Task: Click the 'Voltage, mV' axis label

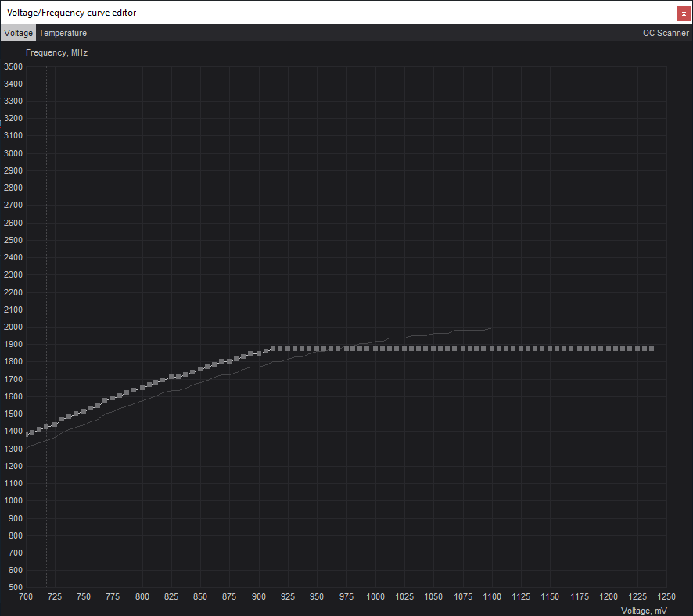Action: [x=644, y=611]
